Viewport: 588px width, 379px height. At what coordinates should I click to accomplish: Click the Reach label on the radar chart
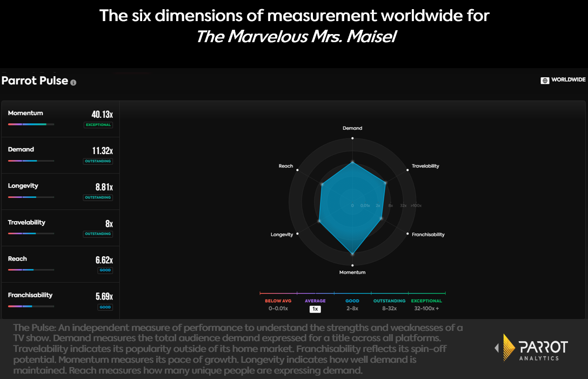(x=286, y=166)
